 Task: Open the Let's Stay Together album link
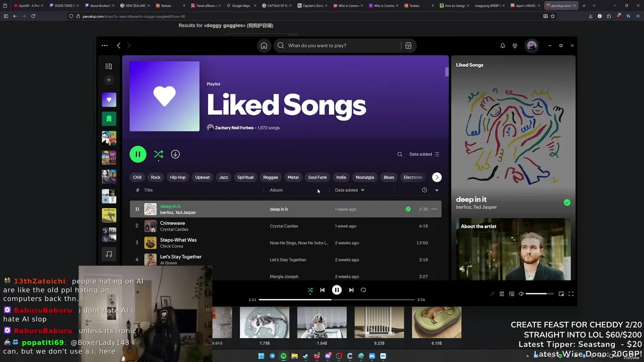[288, 260]
